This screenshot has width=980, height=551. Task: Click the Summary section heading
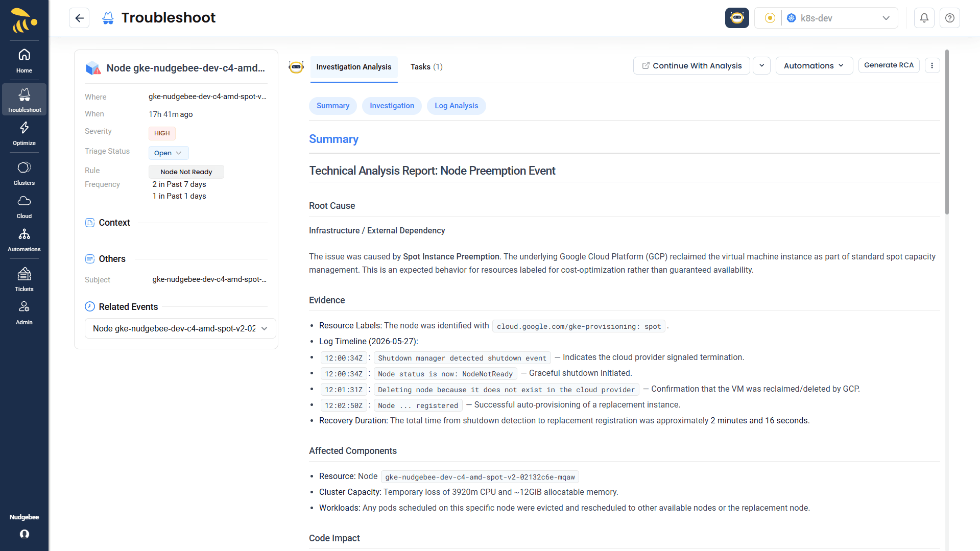[333, 139]
